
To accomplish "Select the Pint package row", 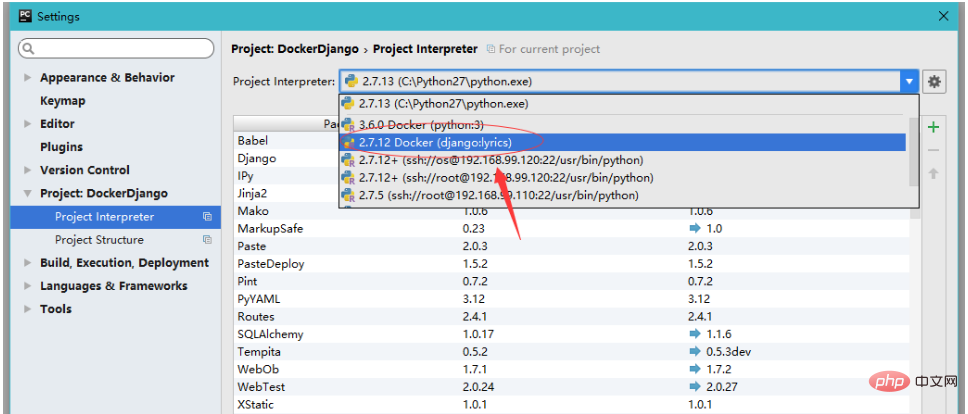I will click(x=571, y=281).
